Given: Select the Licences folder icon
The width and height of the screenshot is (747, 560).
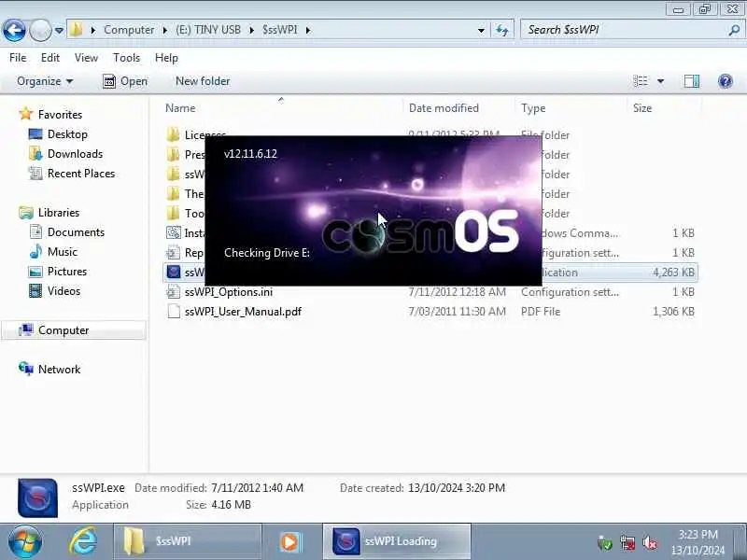Looking at the screenshot, I should coord(174,134).
